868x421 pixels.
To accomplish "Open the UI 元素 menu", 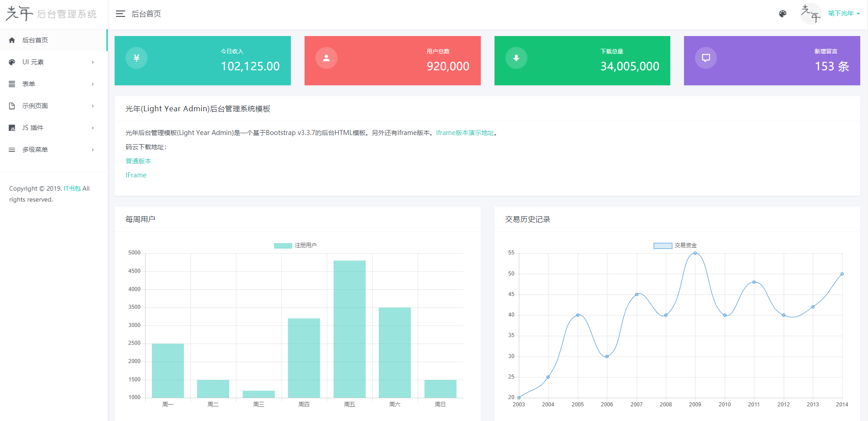I will pyautogui.click(x=53, y=62).
